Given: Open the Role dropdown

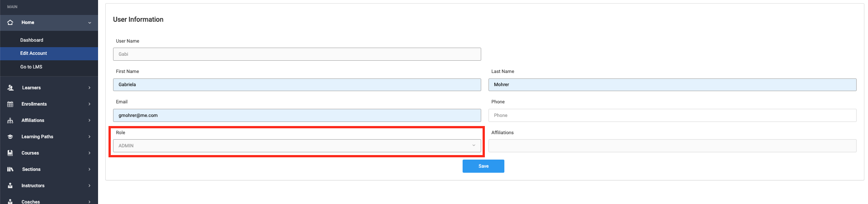Looking at the screenshot, I should [297, 146].
